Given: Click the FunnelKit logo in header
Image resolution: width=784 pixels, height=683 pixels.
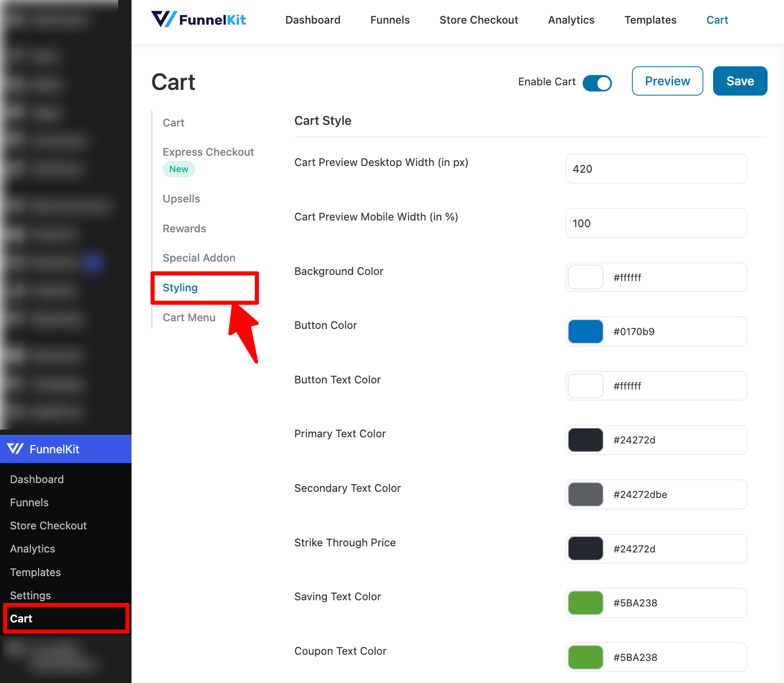Looking at the screenshot, I should [199, 20].
